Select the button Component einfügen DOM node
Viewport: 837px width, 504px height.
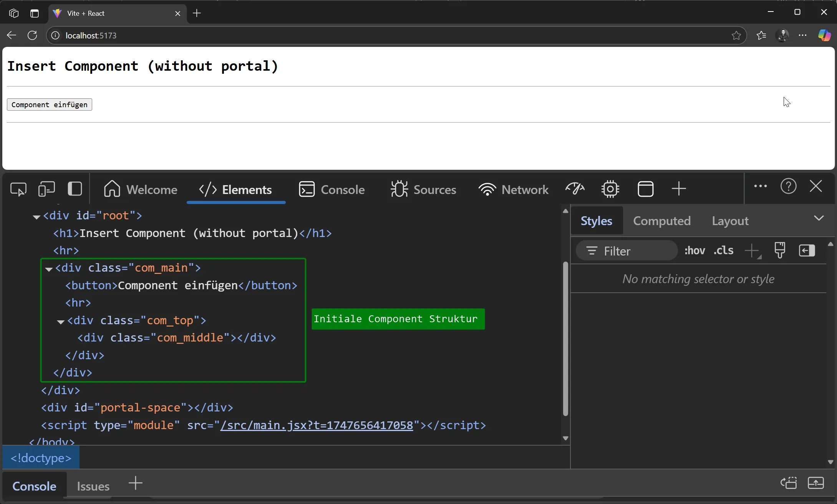coord(181,285)
